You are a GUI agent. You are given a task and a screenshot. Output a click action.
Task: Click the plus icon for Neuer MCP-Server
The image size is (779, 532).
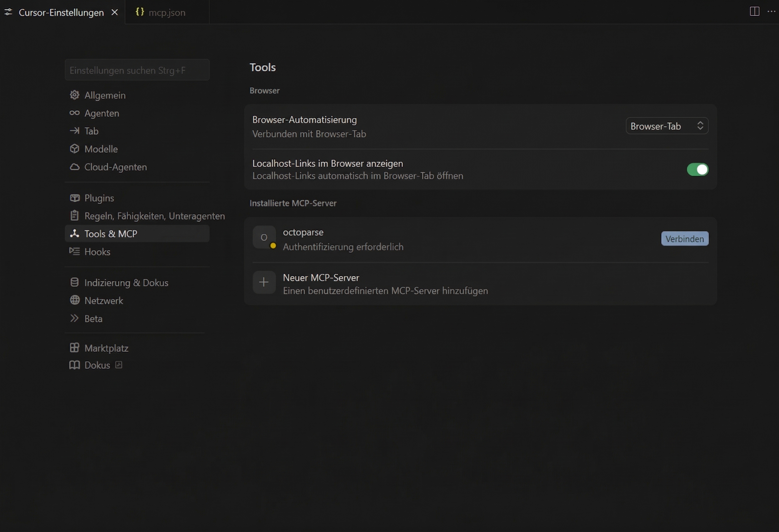click(x=264, y=282)
